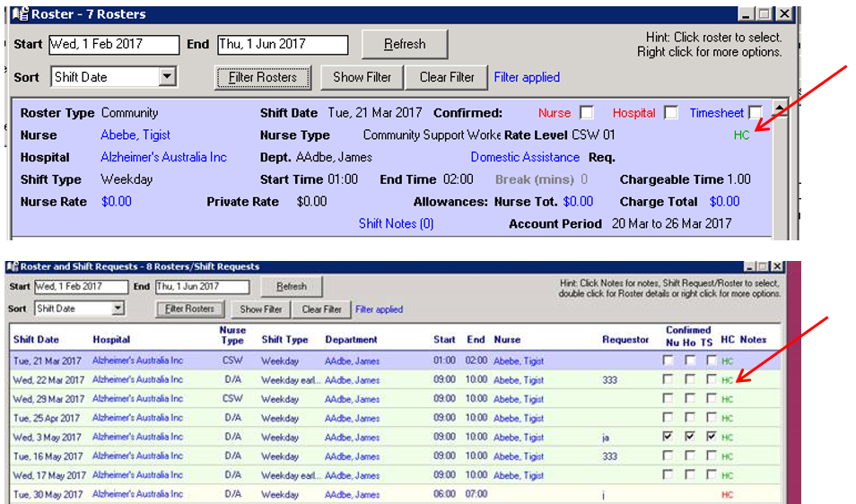Open the Sort dropdown in Roster and Shift Requests

[x=118, y=308]
